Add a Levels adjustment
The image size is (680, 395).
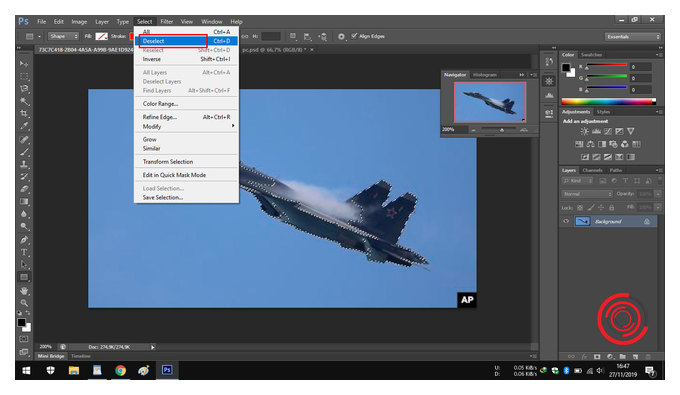click(596, 131)
